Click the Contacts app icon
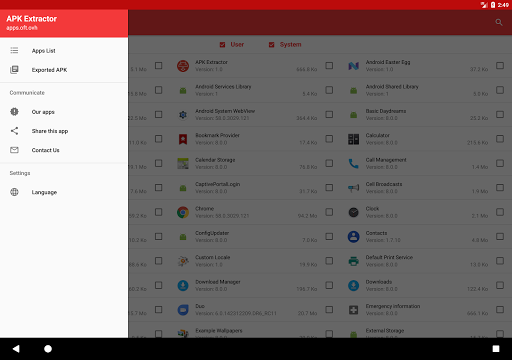 353,237
